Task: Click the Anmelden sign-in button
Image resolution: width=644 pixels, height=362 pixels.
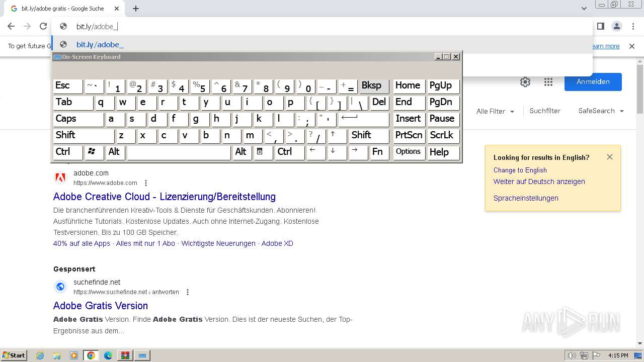Action: point(593,82)
